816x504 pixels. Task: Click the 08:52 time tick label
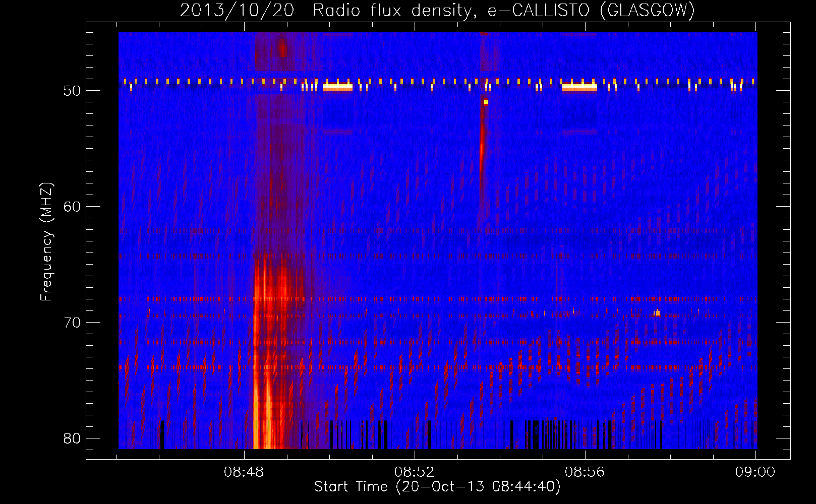415,472
